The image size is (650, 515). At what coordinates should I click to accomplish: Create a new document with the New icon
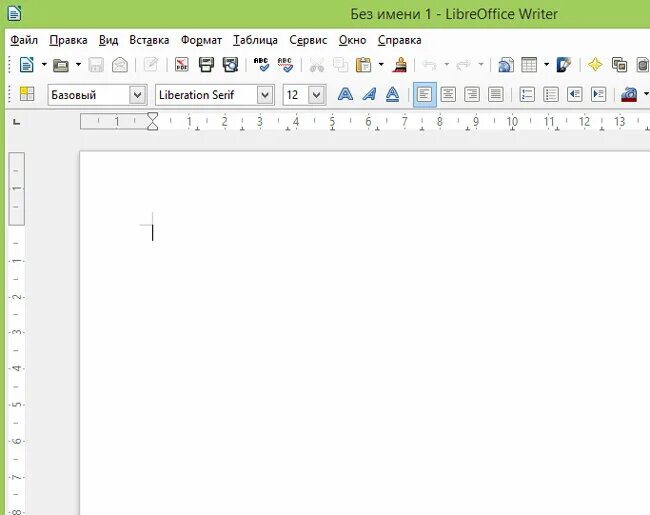pyautogui.click(x=27, y=65)
